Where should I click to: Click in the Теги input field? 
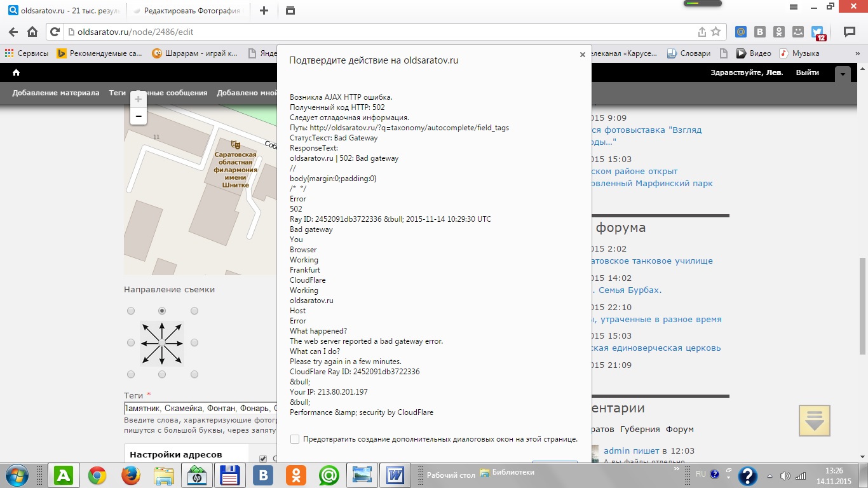pos(200,409)
